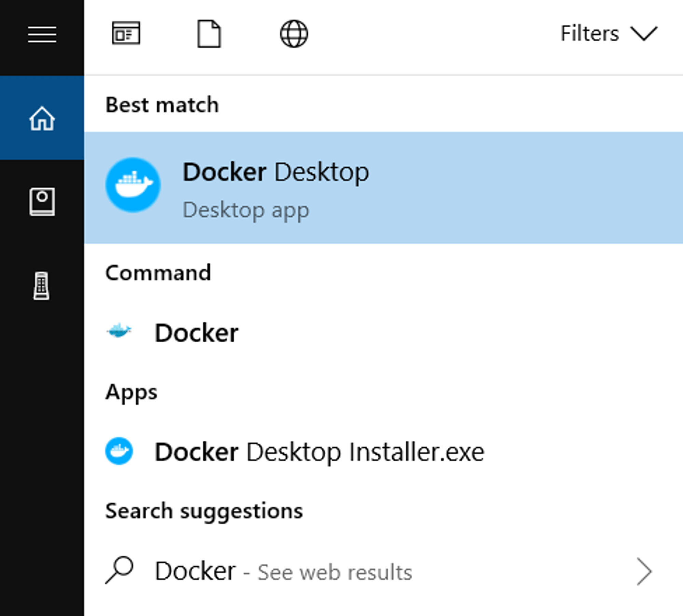Click the Search suggestions section header
The height and width of the screenshot is (616, 683).
(x=204, y=511)
